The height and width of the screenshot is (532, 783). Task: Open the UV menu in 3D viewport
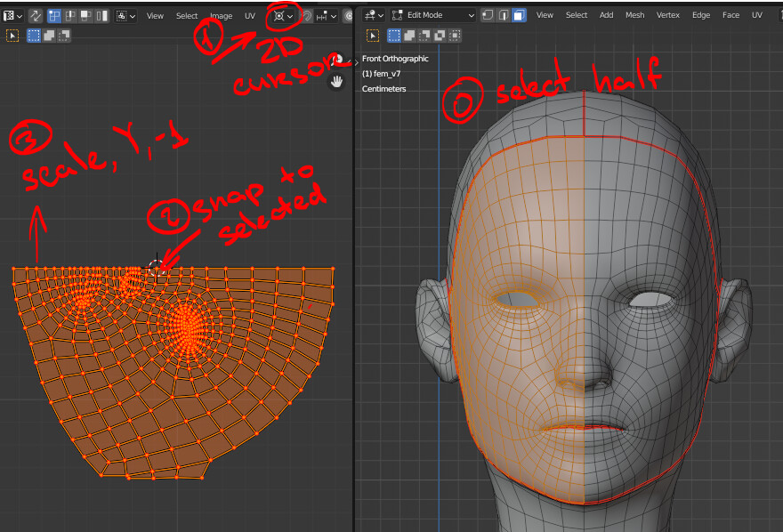click(x=757, y=15)
